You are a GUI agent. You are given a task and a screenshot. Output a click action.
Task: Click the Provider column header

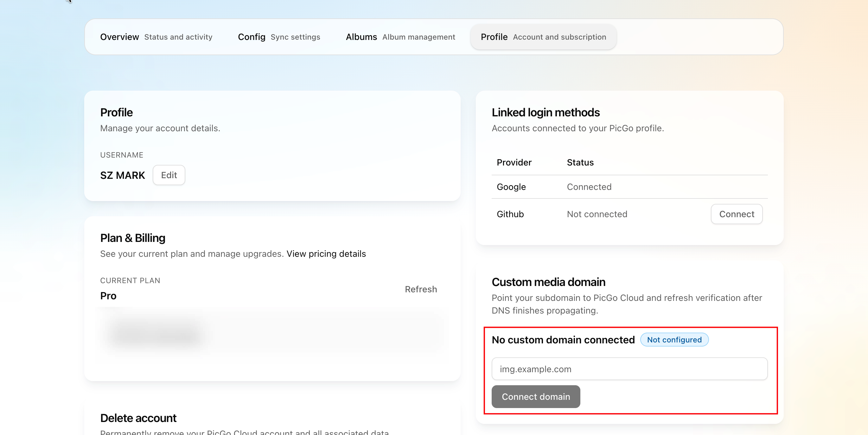pyautogui.click(x=514, y=163)
